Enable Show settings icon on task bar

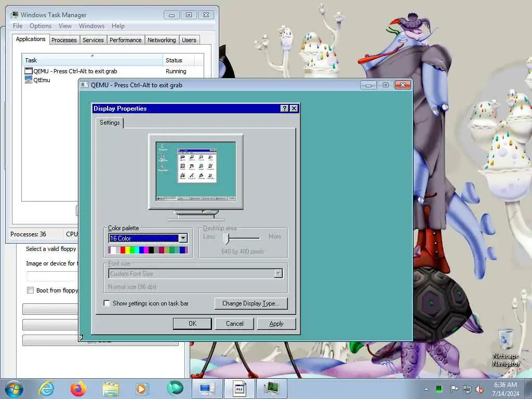(107, 303)
